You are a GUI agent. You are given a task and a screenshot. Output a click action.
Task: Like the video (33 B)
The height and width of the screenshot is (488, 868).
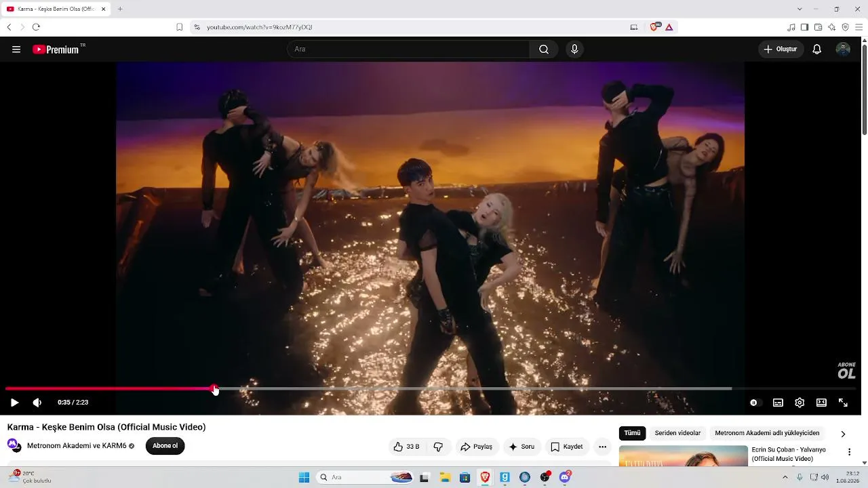(x=407, y=447)
